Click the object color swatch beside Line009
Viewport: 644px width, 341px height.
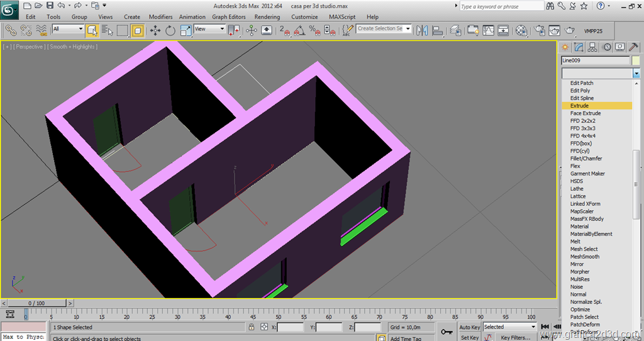coord(635,60)
